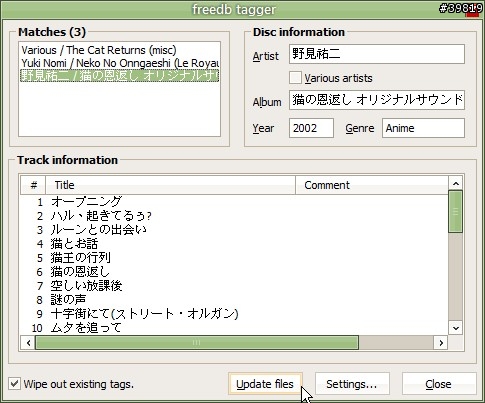The width and height of the screenshot is (485, 403).
Task: Click the Album input field
Action: tap(377, 99)
